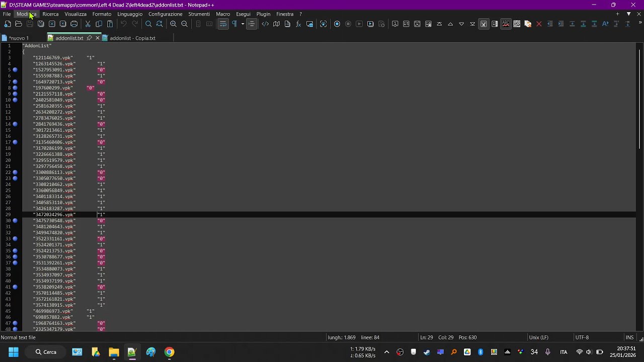The height and width of the screenshot is (362, 644).
Task: Switch to the addonlist - Copia.txt tab
Action: pyautogui.click(x=132, y=38)
